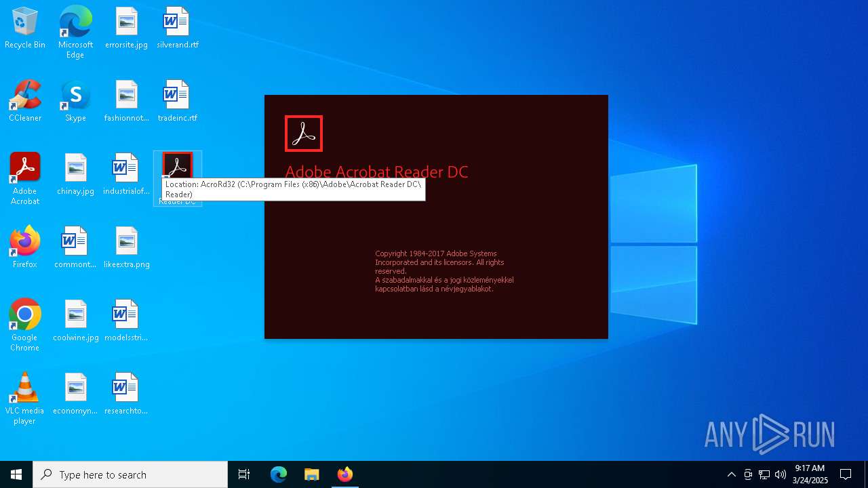Viewport: 868px width, 488px height.
Task: Click the Adobe Acrobat Reader DC title text
Action: pos(376,172)
